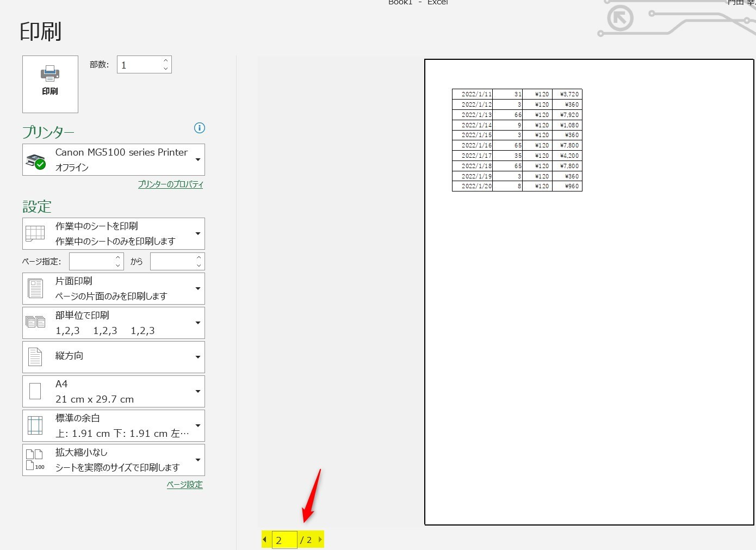756x550 pixels.
Task: Open the 標準の余白 margins dropdown
Action: click(114, 425)
